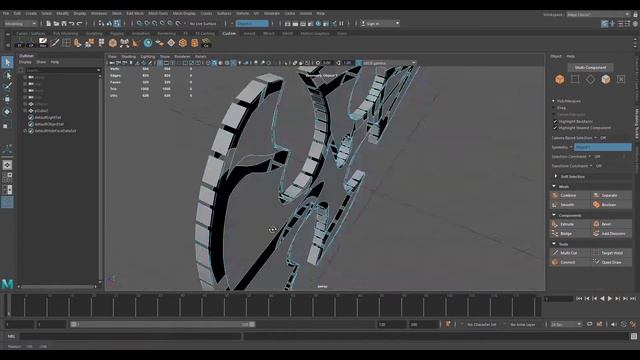Click the MEL command line input
The height and width of the screenshot is (360, 640).
pyautogui.click(x=131, y=336)
